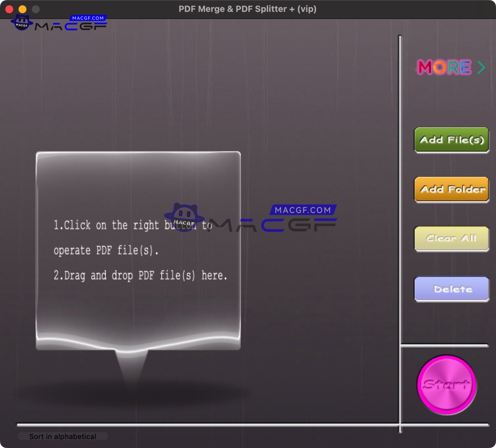Expand MORE using the chevron arrow
Viewport: 496px width, 448px height.
(x=482, y=67)
